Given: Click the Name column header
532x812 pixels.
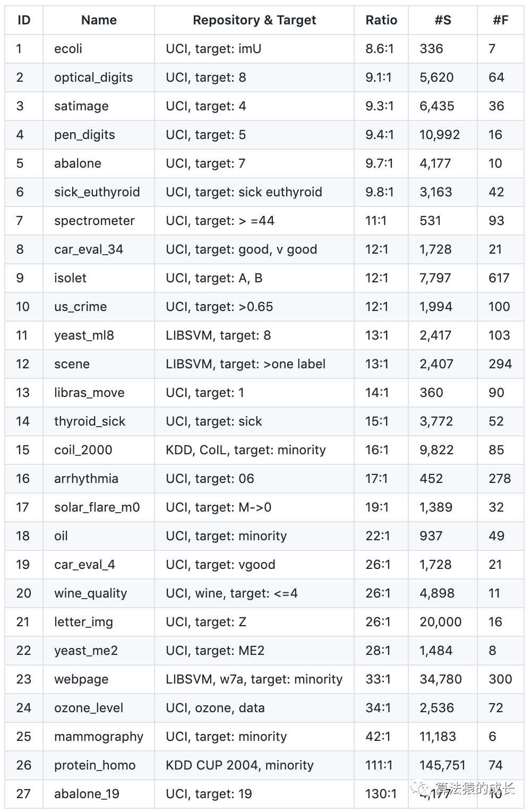Looking at the screenshot, I should (99, 20).
